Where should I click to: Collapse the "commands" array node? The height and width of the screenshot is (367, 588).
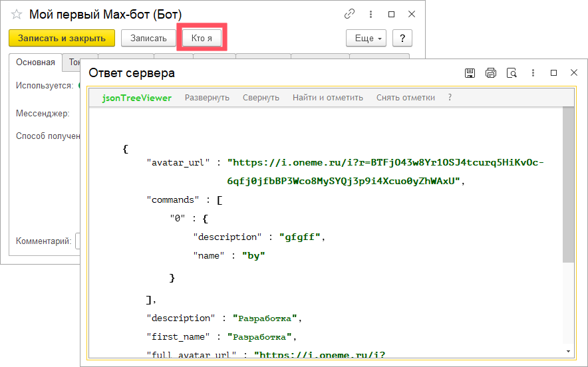(x=220, y=200)
